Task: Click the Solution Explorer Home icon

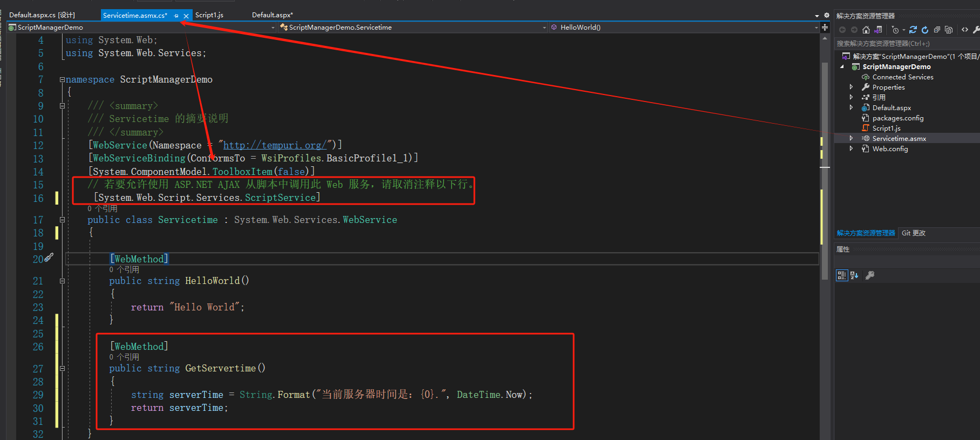Action: 866,30
